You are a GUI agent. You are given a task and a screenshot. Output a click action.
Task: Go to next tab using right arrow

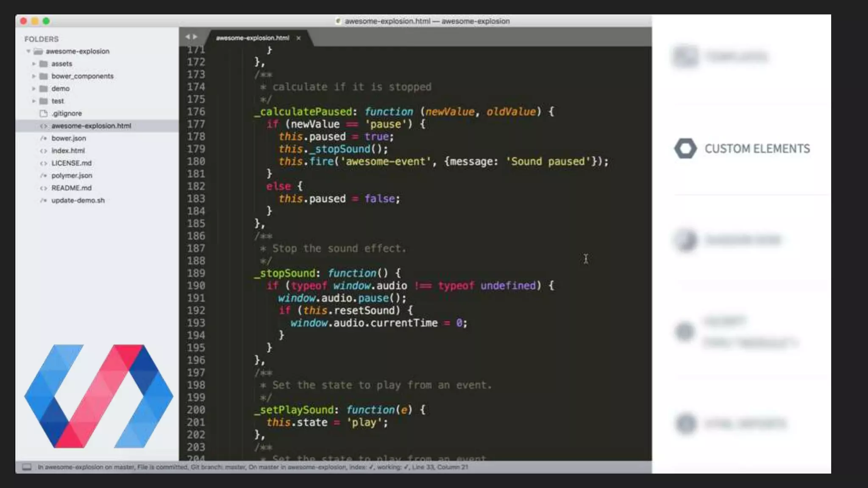195,37
